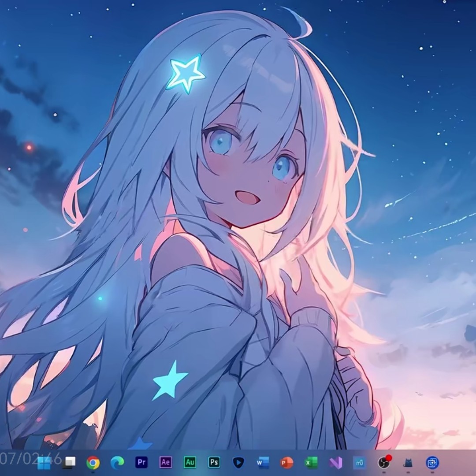Click the glowing star hairpin on wallpaper
The height and width of the screenshot is (476, 476).
tap(186, 73)
